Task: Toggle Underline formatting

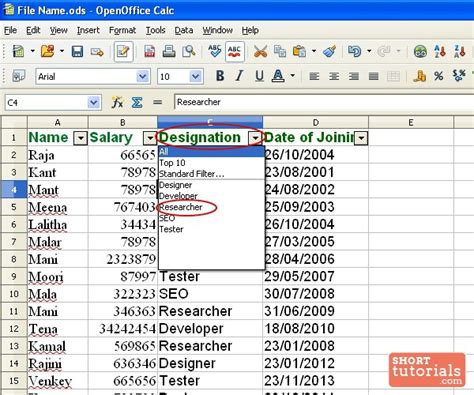Action: [259, 76]
